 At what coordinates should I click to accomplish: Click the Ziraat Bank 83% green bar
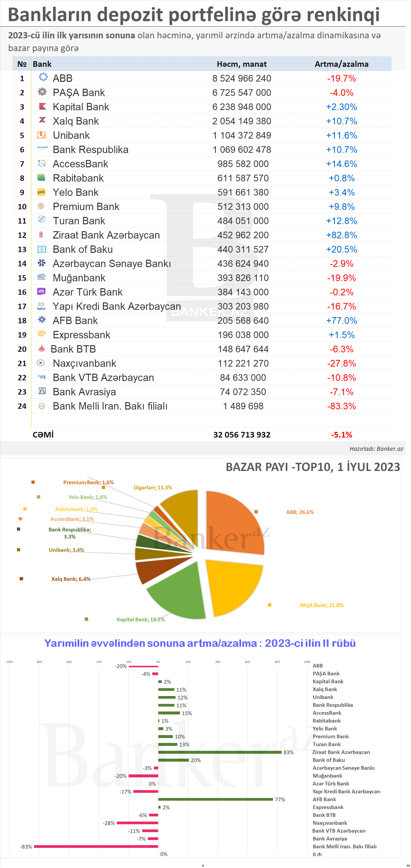219,752
